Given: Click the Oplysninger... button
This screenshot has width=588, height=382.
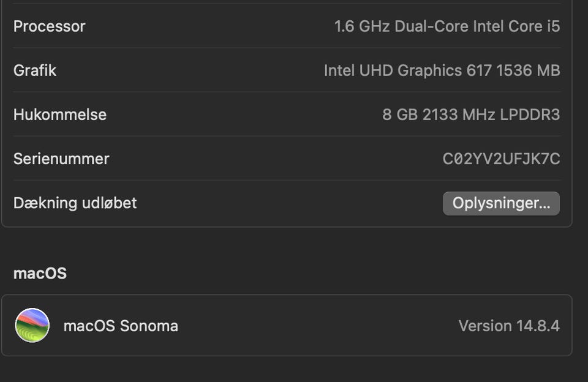Looking at the screenshot, I should click(501, 203).
